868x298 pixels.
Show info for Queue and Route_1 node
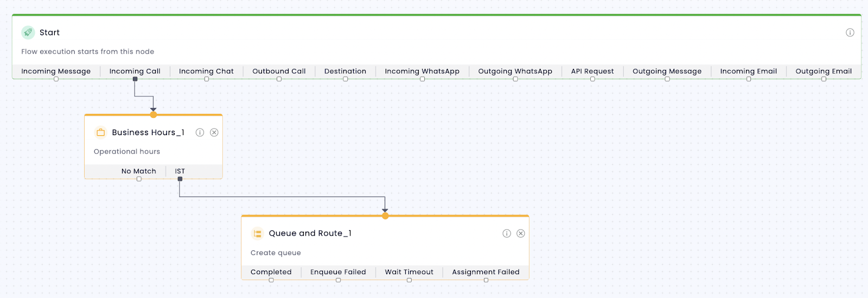click(507, 233)
